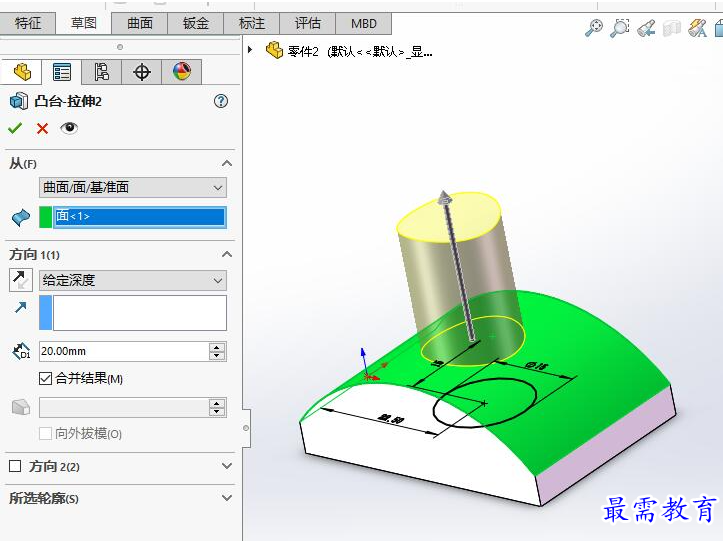Toggle detailed preview eye icon
Screen dimensions: 725x541
point(69,128)
